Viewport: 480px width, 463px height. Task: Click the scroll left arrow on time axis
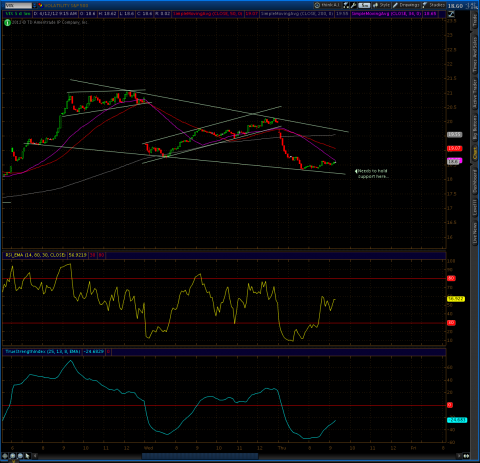click(x=35, y=456)
